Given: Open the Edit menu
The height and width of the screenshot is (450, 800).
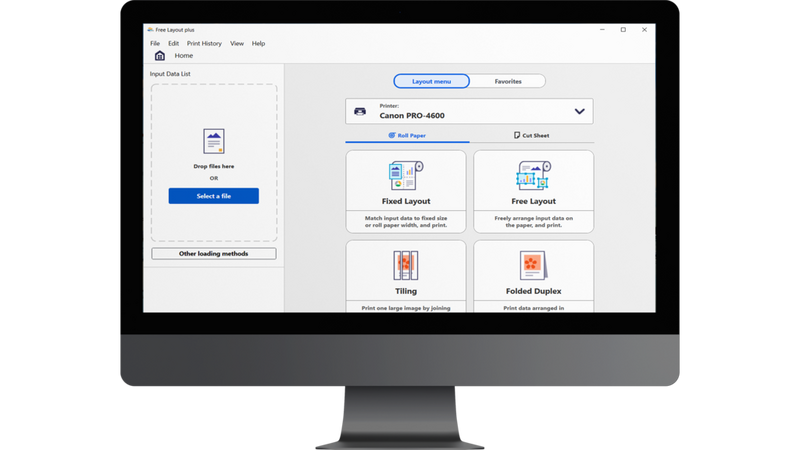Looking at the screenshot, I should pos(174,44).
